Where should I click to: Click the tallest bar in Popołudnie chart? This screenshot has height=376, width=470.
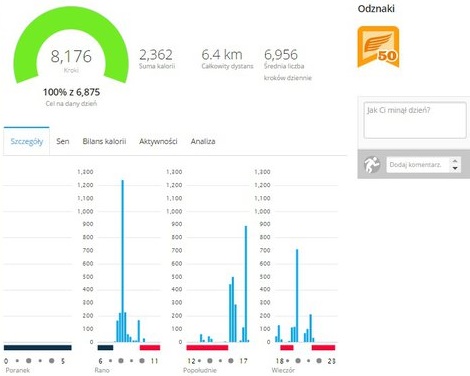[246, 284]
